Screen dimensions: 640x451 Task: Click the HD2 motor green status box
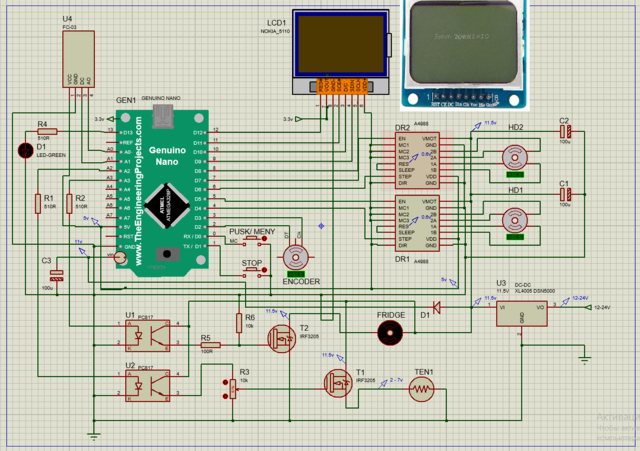click(515, 175)
